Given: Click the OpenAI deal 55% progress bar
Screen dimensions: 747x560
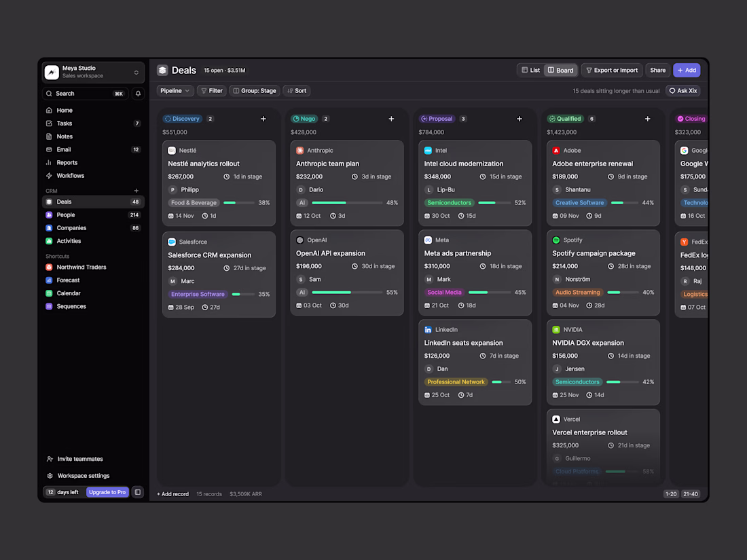Looking at the screenshot, I should [x=347, y=293].
